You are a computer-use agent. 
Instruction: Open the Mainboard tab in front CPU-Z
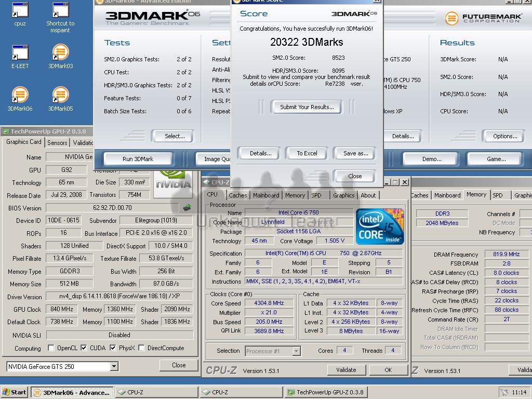click(x=266, y=195)
